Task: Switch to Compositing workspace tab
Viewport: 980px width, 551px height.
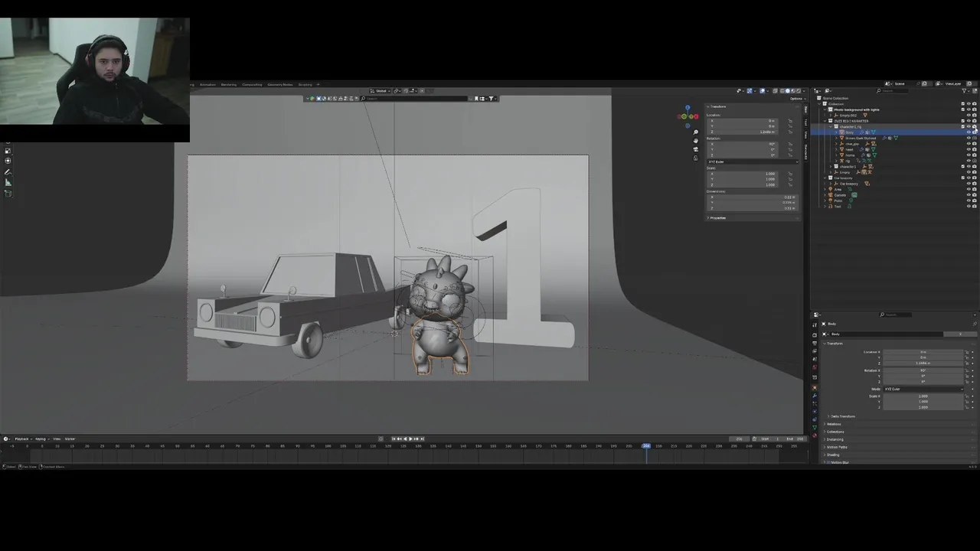Action: coord(252,84)
